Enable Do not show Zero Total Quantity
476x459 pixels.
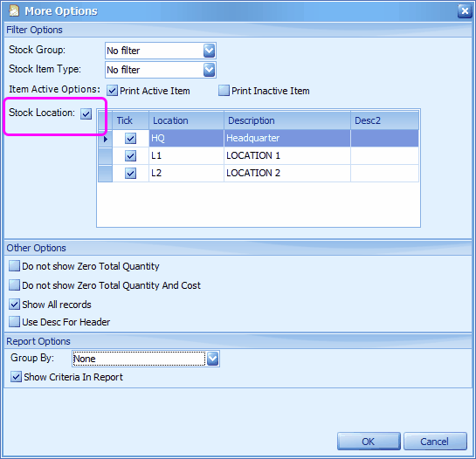[14, 266]
